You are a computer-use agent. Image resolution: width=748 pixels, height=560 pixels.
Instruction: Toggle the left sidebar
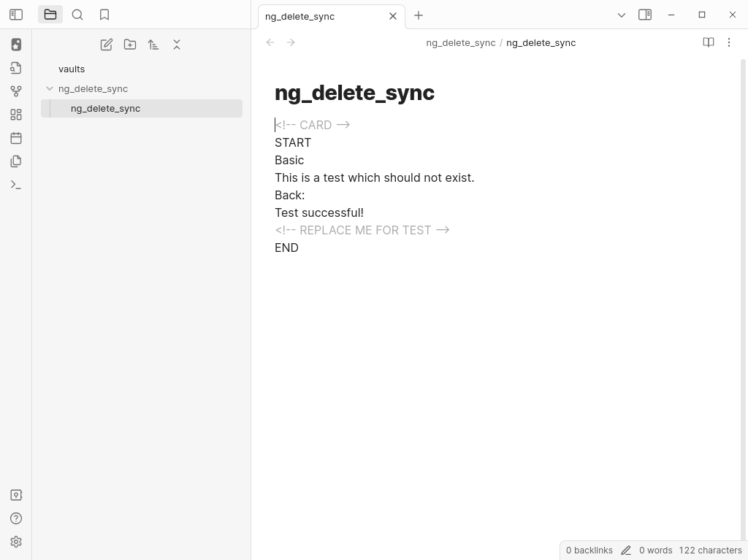pyautogui.click(x=16, y=15)
